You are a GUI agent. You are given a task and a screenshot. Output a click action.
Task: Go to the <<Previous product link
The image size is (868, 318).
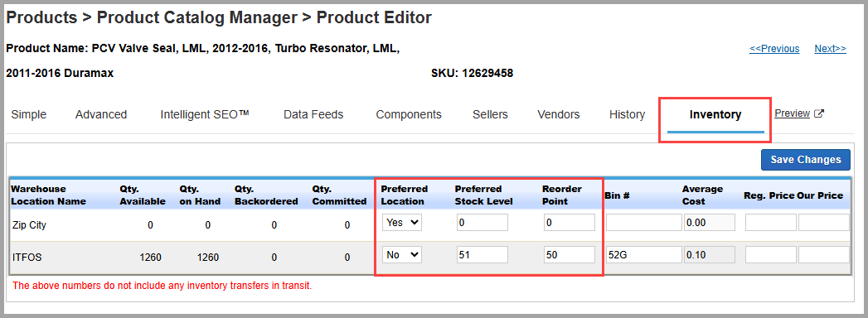click(774, 49)
